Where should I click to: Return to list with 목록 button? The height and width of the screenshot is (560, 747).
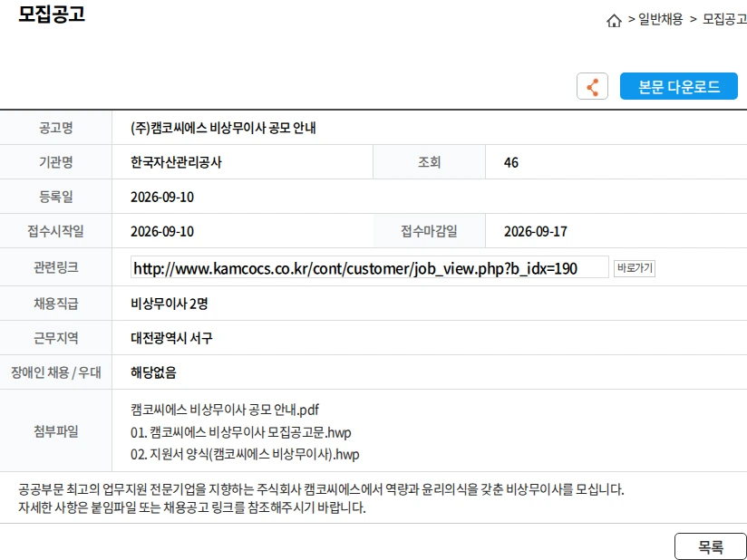point(711,546)
